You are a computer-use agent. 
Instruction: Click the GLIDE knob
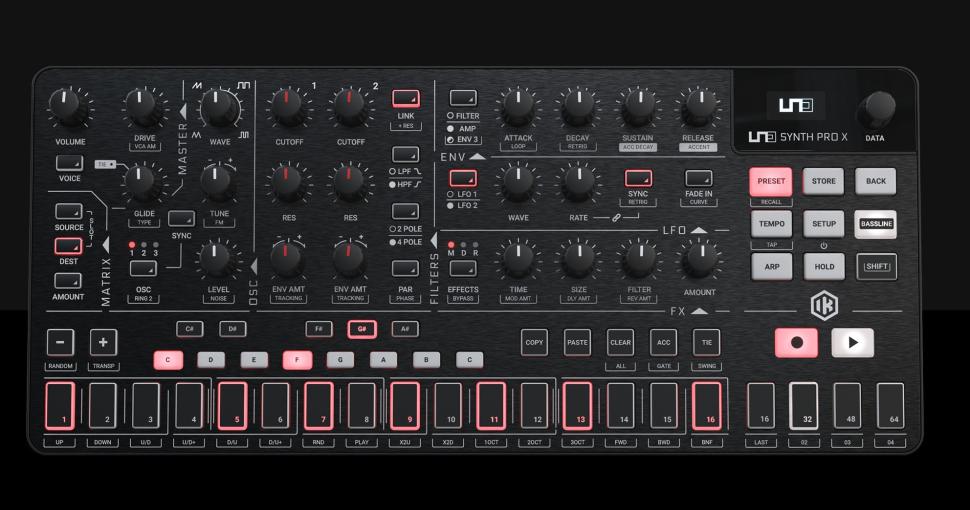pyautogui.click(x=141, y=183)
